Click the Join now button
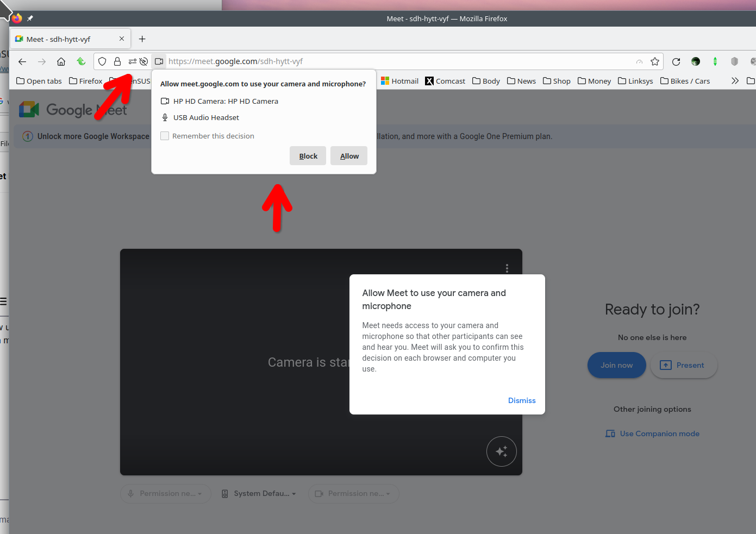The width and height of the screenshot is (756, 534). click(617, 365)
